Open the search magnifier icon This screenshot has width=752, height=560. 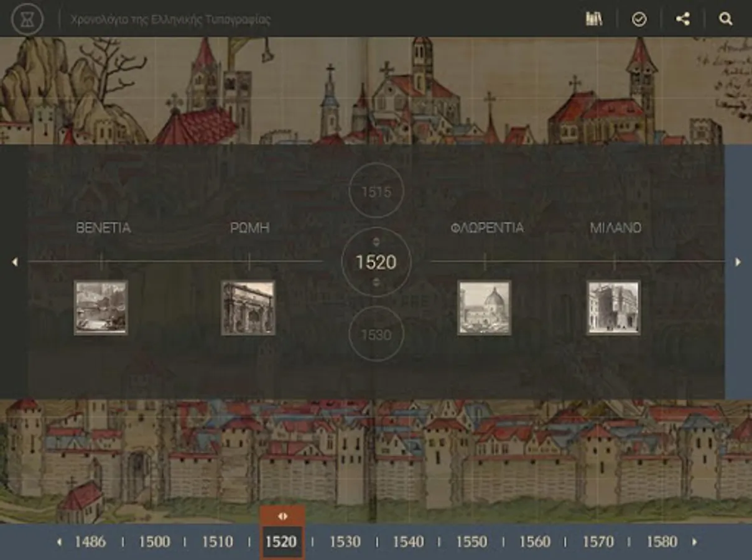coord(726,19)
